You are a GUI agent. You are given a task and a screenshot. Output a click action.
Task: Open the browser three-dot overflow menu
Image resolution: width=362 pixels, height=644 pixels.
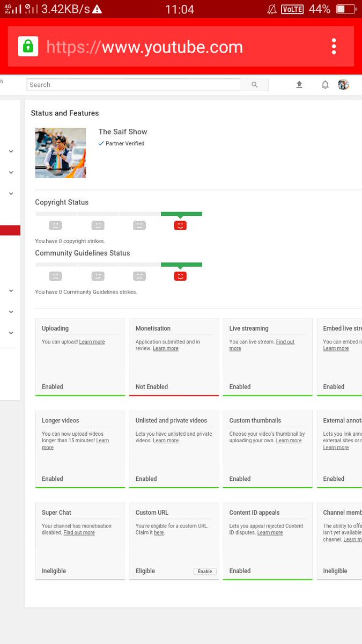click(x=334, y=46)
